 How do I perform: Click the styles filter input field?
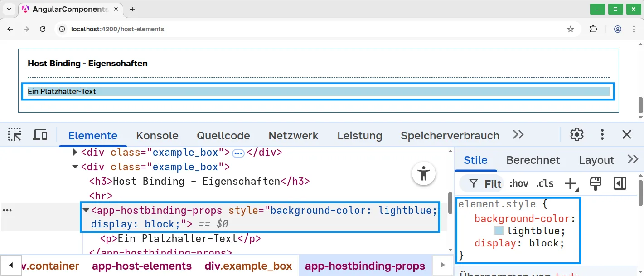click(482, 184)
